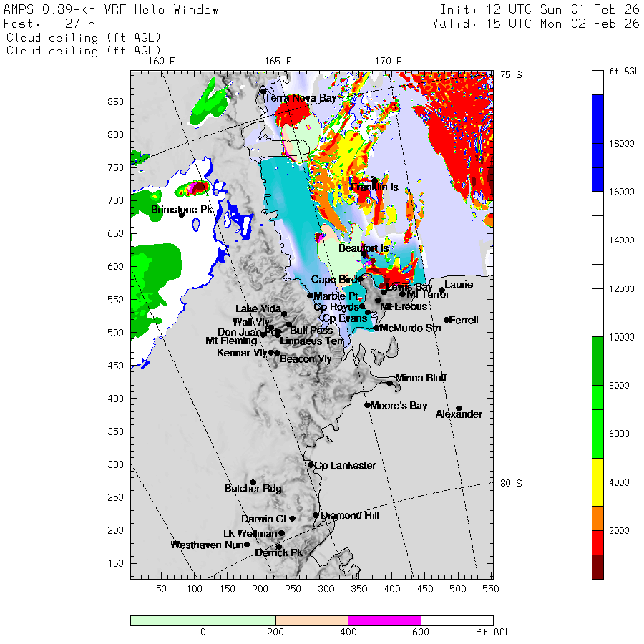Select the Diamond Hill station marker
Image resolution: width=644 pixels, height=644 pixels.
coord(316,515)
